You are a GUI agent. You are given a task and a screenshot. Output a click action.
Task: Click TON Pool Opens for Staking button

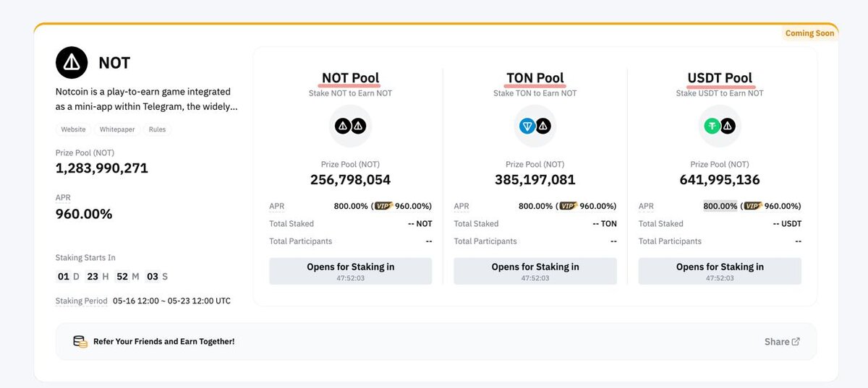coord(535,271)
